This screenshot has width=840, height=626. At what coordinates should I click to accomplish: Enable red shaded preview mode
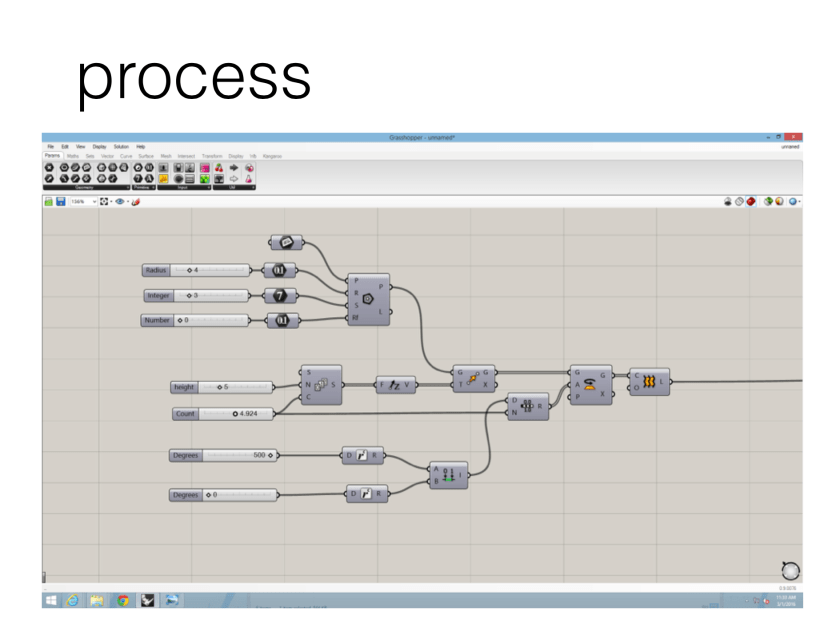pos(751,201)
